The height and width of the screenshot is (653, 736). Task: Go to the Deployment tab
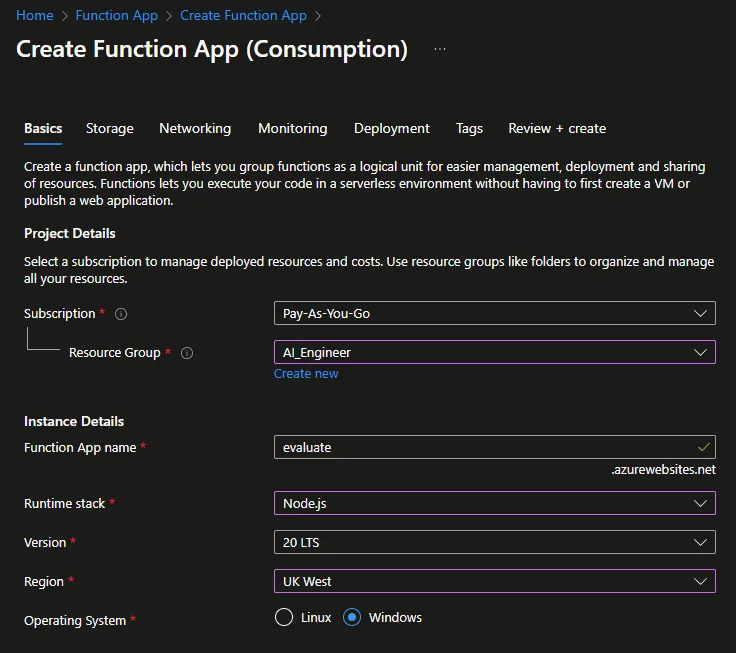click(391, 128)
